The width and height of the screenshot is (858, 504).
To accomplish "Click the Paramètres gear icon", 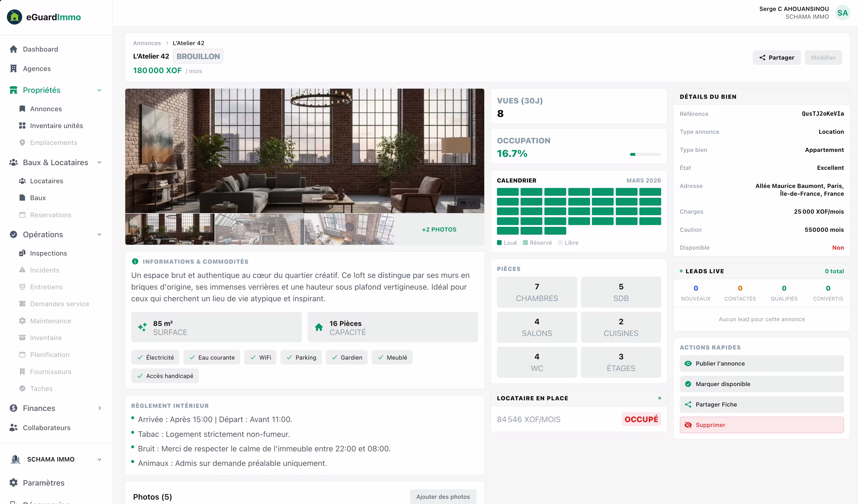I will click(14, 482).
